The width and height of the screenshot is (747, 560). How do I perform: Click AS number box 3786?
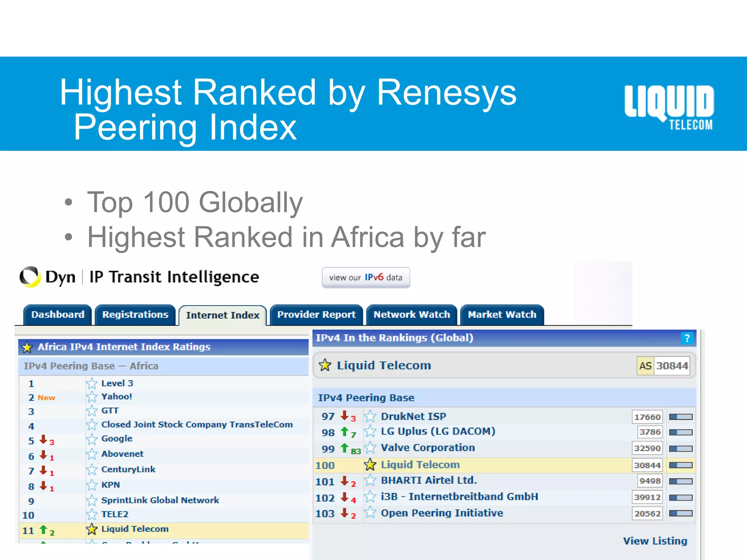(650, 432)
